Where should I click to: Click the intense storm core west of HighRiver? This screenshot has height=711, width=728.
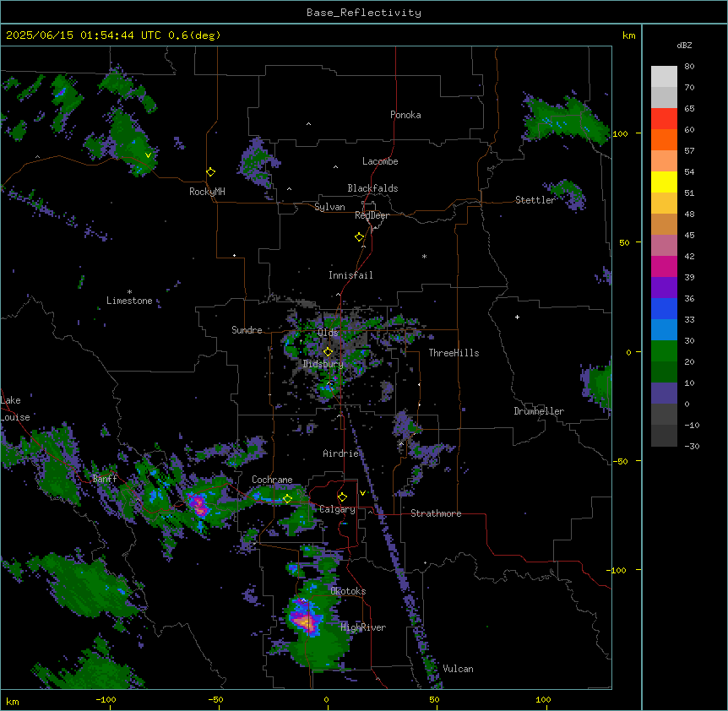coord(305,621)
